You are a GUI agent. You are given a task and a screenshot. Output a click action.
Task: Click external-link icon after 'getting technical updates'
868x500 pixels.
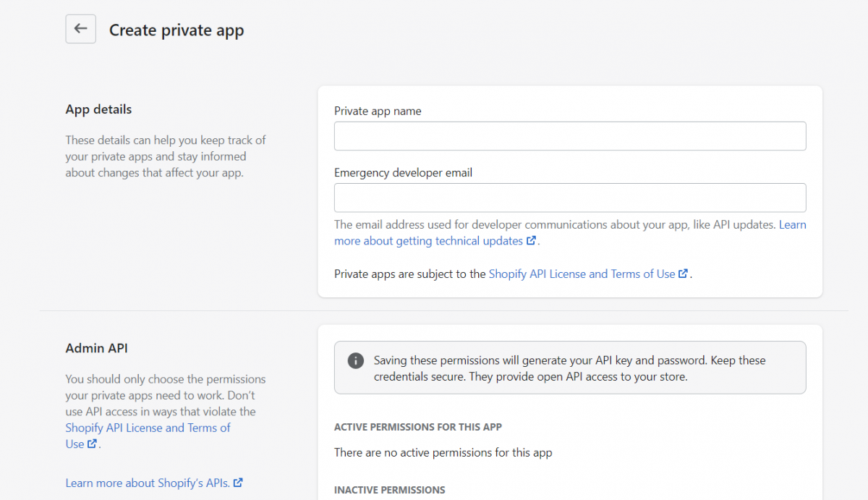tap(532, 241)
